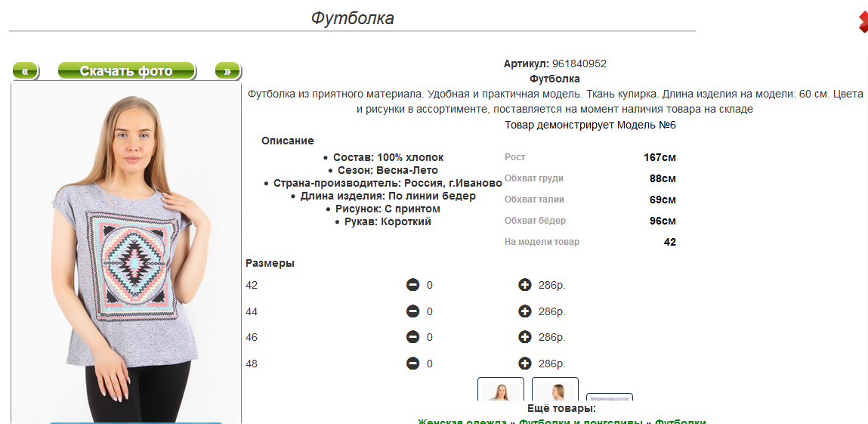The width and height of the screenshot is (868, 424).
Task: Click the Размеры heading
Action: 270,264
